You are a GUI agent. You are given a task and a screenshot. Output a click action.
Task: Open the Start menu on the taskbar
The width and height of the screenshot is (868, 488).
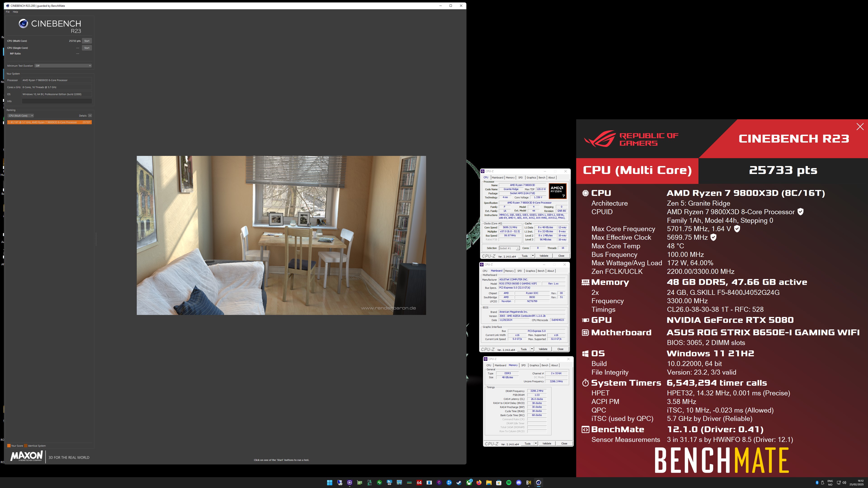(330, 482)
